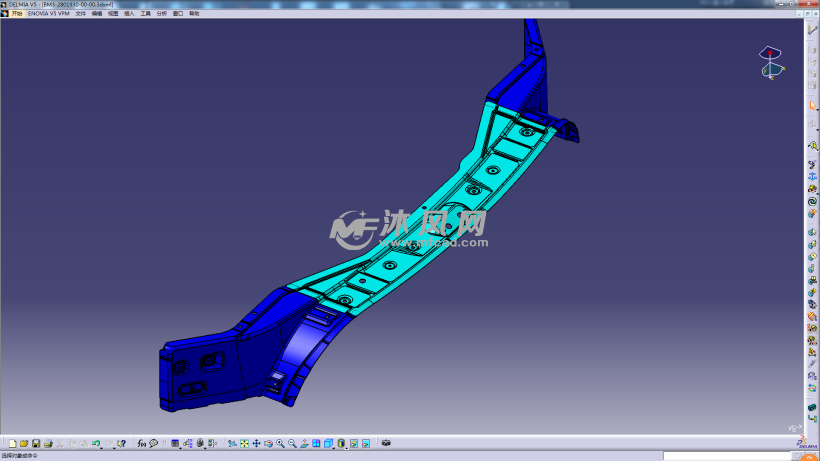Select the Pan view tool
The width and height of the screenshot is (820, 461).
click(x=256, y=443)
